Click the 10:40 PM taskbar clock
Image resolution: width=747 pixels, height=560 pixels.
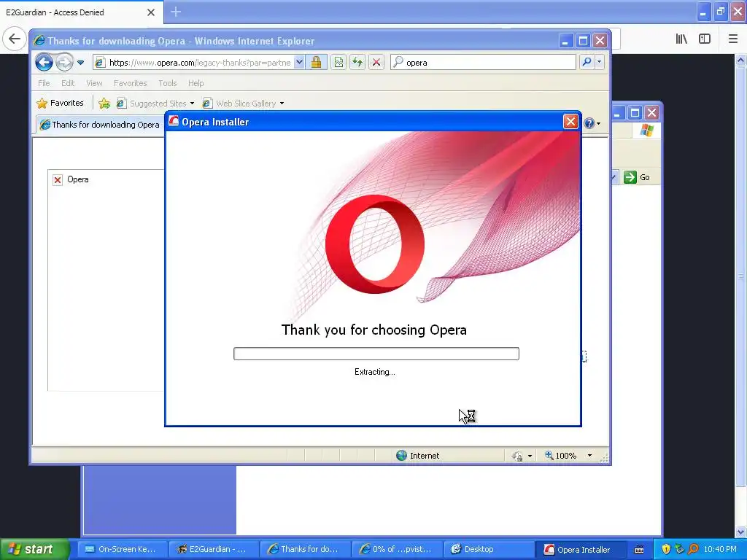(x=720, y=549)
